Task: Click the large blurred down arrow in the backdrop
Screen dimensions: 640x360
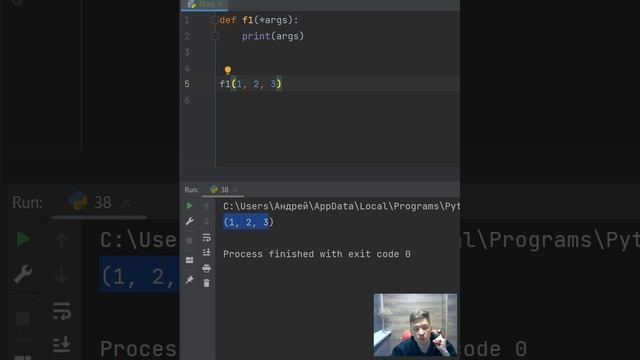Action: [x=62, y=274]
